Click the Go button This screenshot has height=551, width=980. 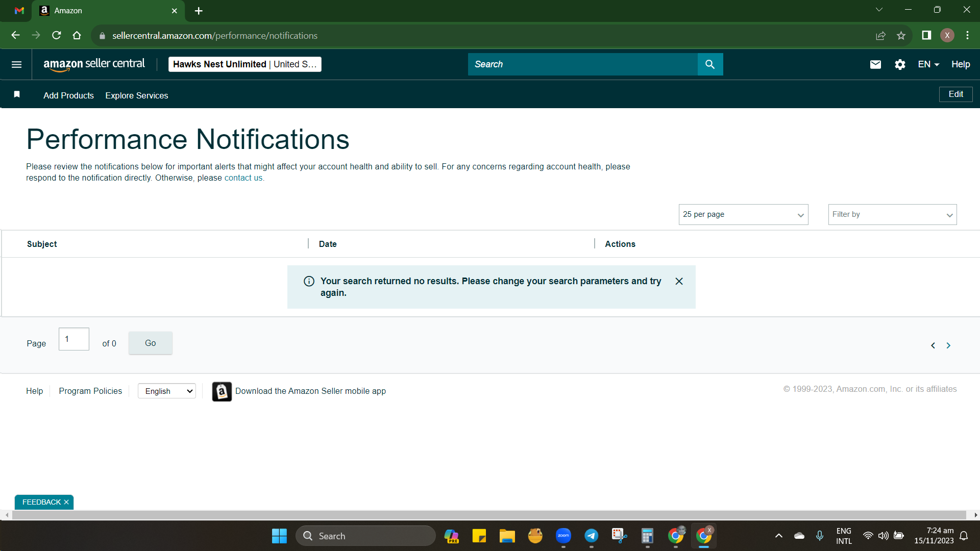(150, 343)
